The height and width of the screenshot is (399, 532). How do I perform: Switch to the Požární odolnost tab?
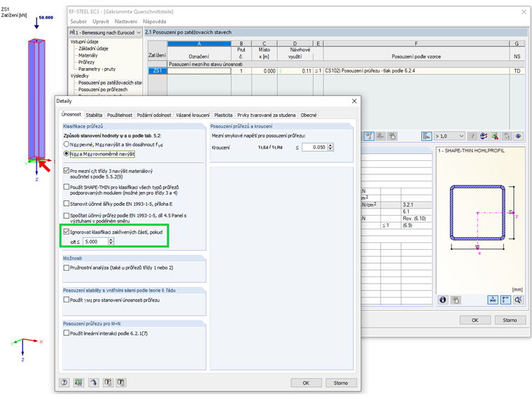[154, 115]
